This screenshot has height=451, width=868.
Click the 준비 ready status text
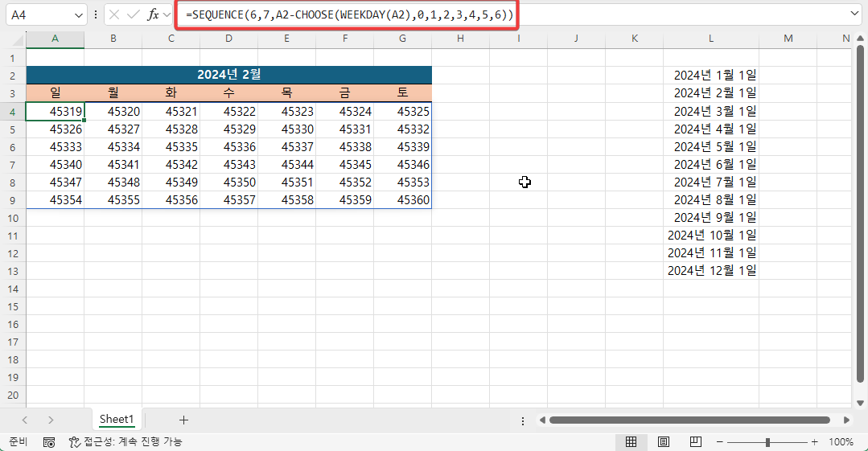pos(19,441)
